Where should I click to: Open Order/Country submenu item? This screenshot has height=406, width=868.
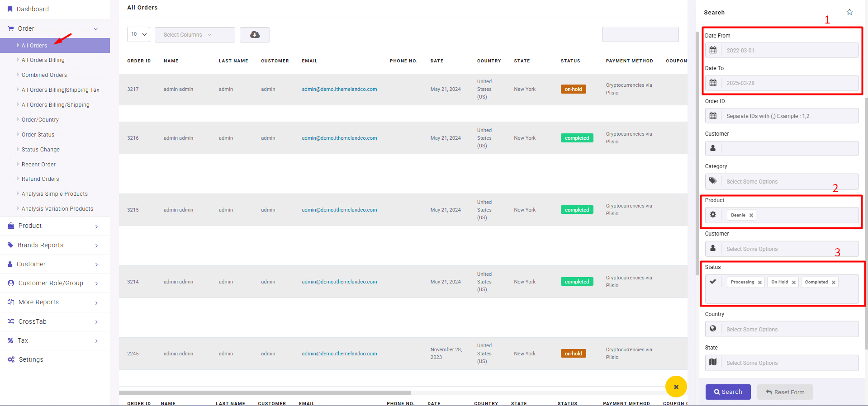pyautogui.click(x=40, y=120)
